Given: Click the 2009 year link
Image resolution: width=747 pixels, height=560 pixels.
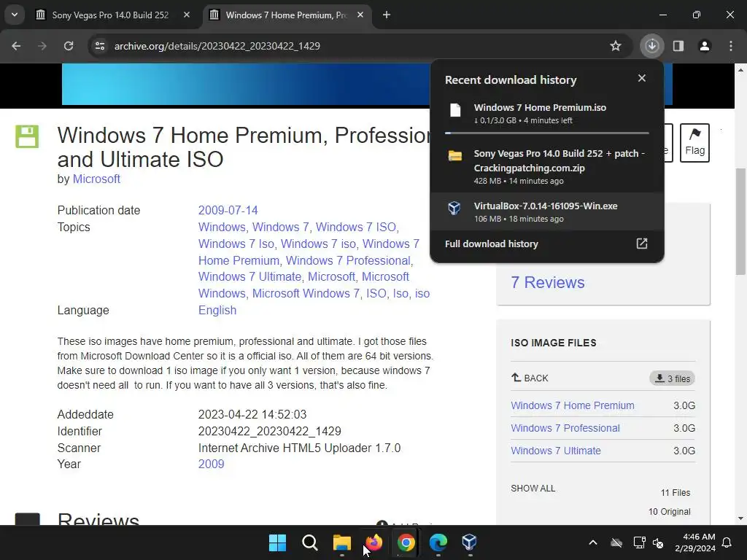Looking at the screenshot, I should pos(211,464).
